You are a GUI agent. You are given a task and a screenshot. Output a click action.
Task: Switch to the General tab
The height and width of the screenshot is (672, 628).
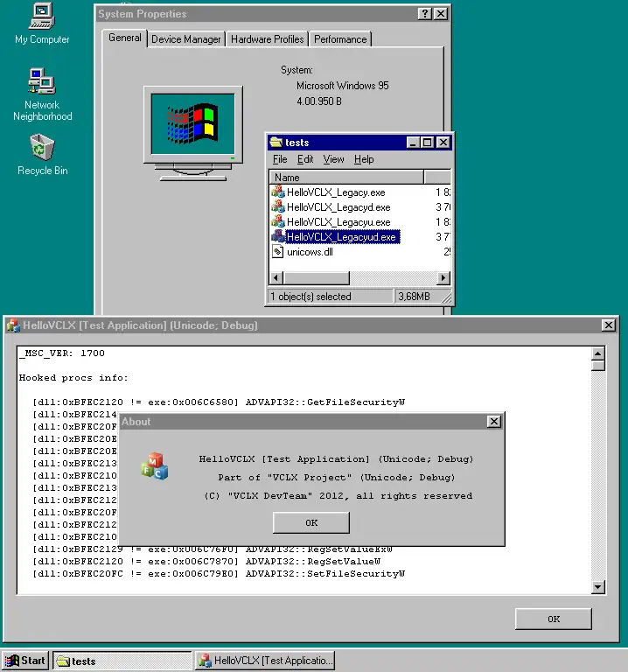(x=125, y=38)
